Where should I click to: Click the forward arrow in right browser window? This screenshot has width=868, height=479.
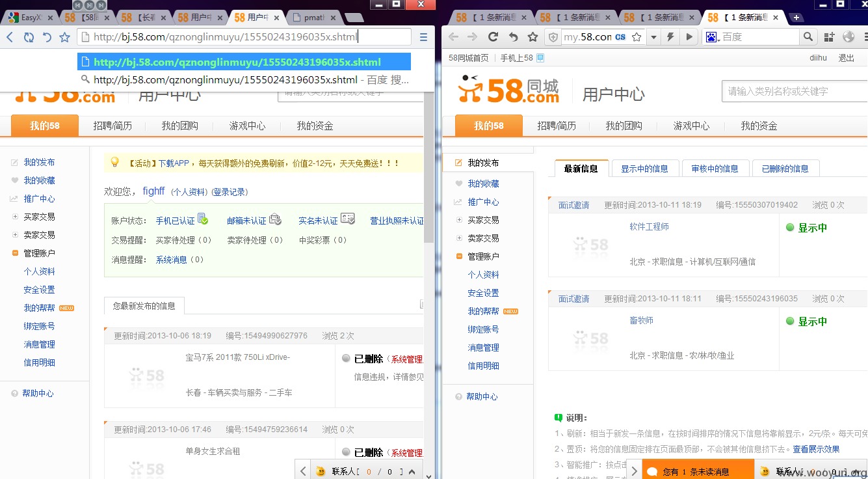473,37
